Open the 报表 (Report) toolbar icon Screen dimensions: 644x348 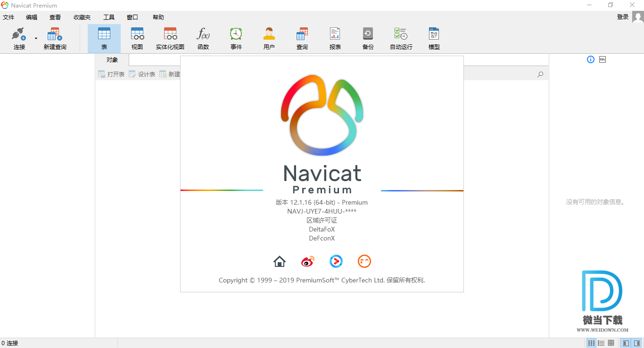point(335,38)
